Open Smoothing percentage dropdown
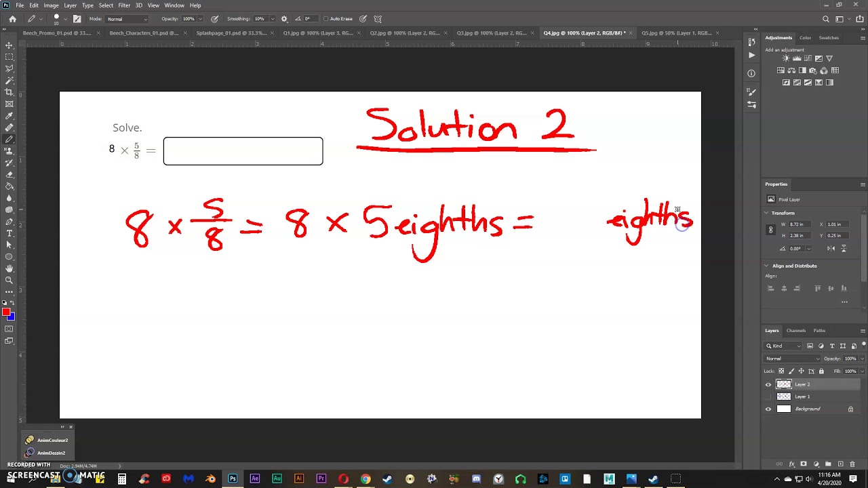The height and width of the screenshot is (488, 868). [271, 19]
